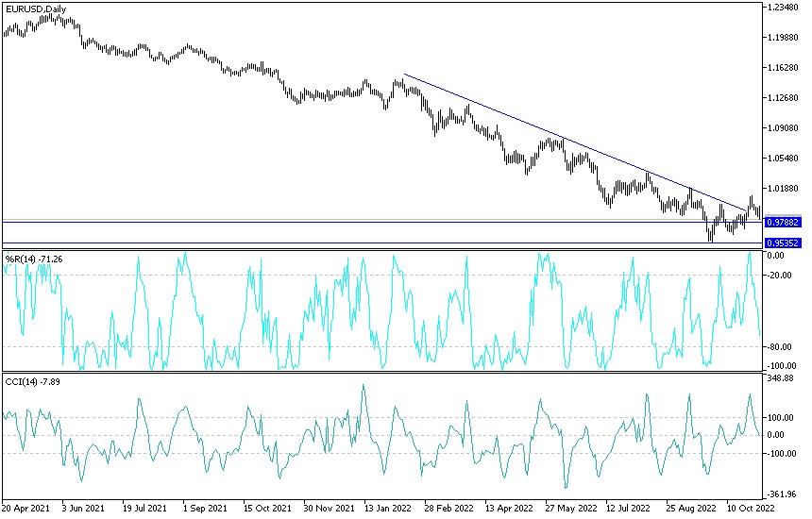This screenshot has height=519, width=812.
Task: Click the 30 Nov 2021 date label
Action: [329, 508]
